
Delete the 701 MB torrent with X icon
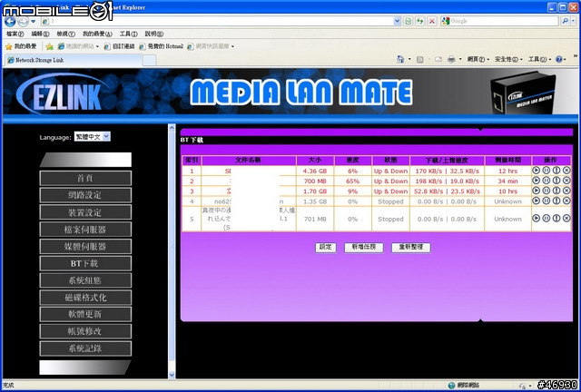pos(566,218)
